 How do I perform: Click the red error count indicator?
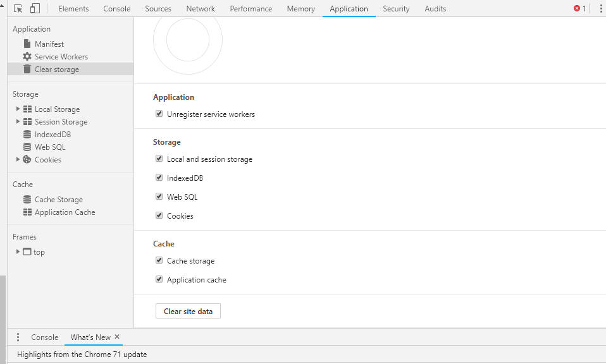click(579, 9)
